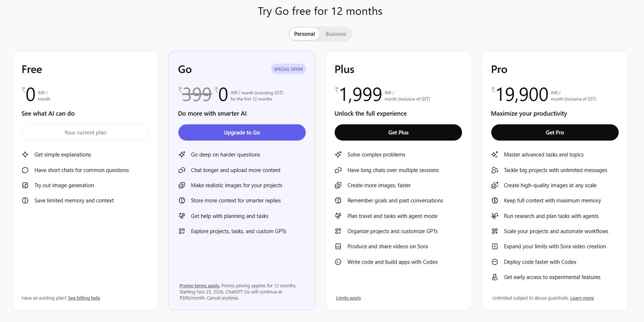Click the SPECIAL OFFER badge on Go plan
644x322 pixels.
click(288, 69)
